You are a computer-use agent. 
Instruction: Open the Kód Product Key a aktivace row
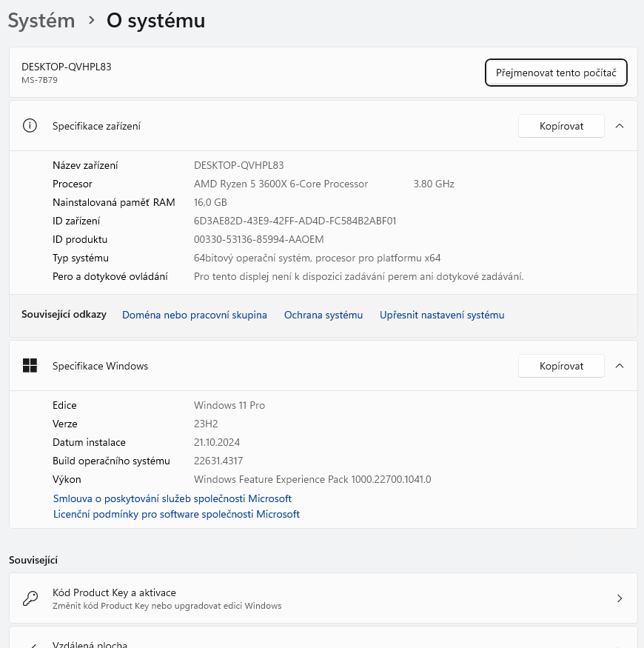(x=322, y=598)
